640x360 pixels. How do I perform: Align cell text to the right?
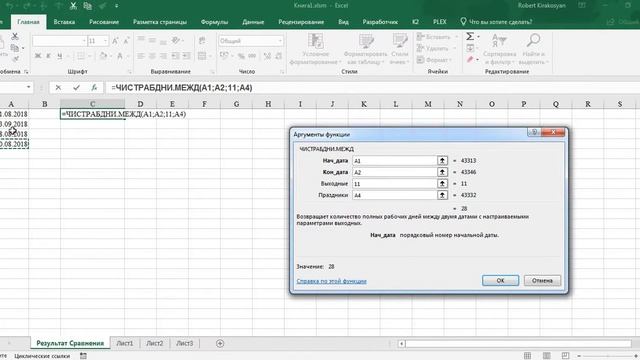(x=163, y=56)
